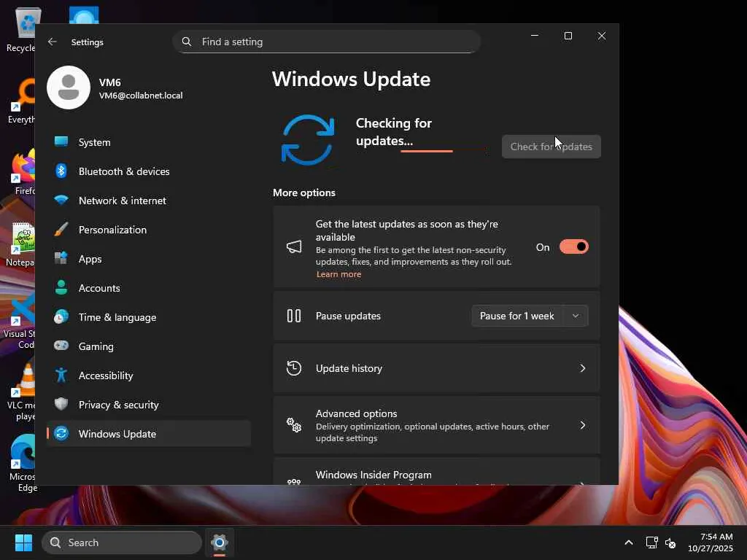Open Advanced options row

436,425
